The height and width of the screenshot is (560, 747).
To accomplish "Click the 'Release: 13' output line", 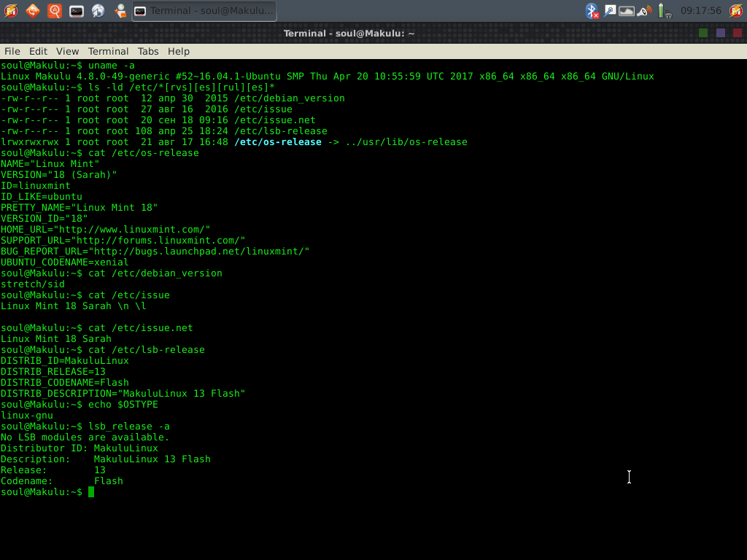I will coord(53,470).
